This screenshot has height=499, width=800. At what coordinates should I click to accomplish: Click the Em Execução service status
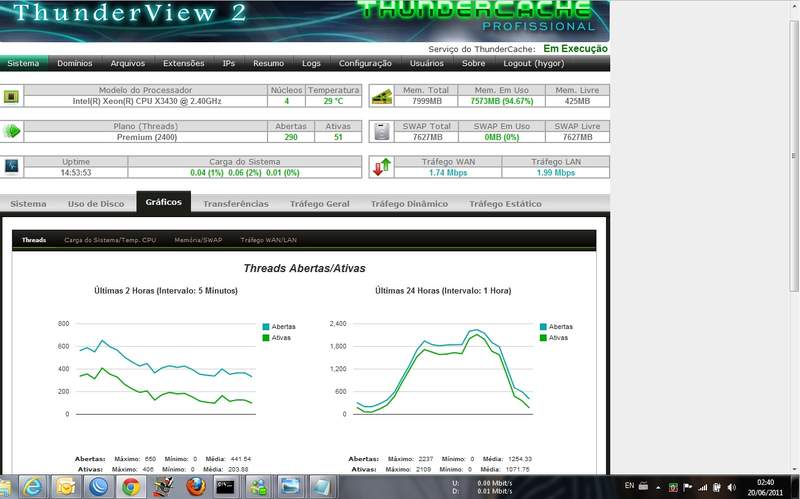[x=575, y=49]
